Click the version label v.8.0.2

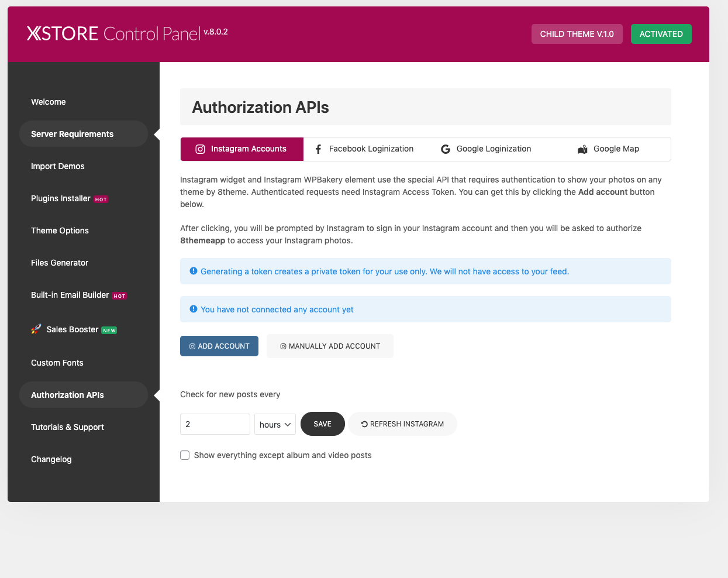[216, 32]
